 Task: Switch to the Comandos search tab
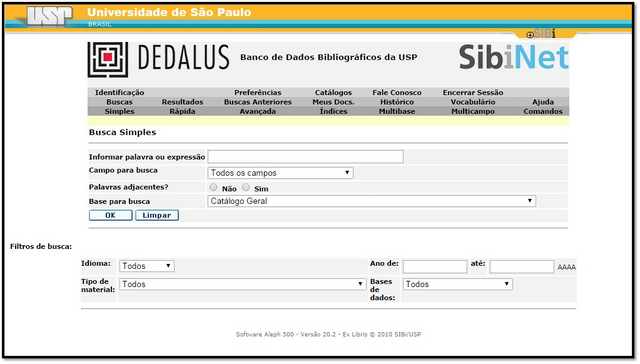543,111
